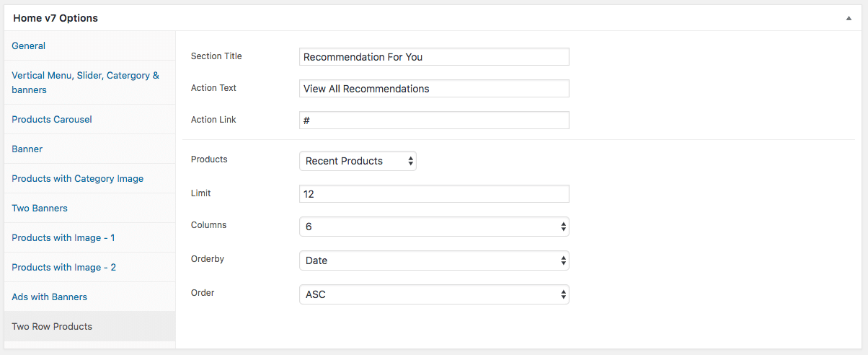Click the Action Link input field

pyautogui.click(x=434, y=120)
